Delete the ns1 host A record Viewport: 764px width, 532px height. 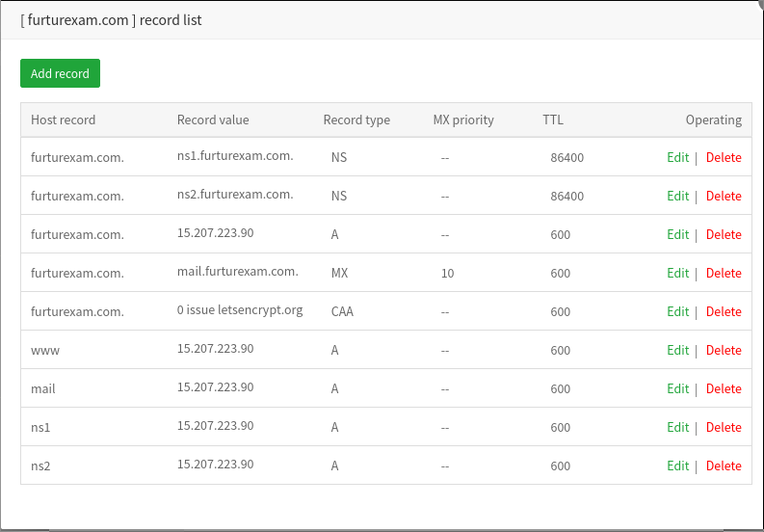tap(724, 427)
